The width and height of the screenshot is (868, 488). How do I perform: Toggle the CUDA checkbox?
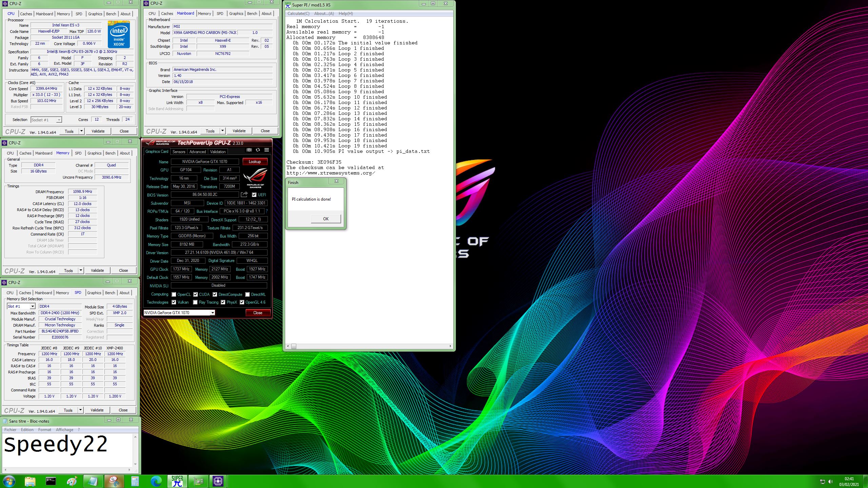196,294
